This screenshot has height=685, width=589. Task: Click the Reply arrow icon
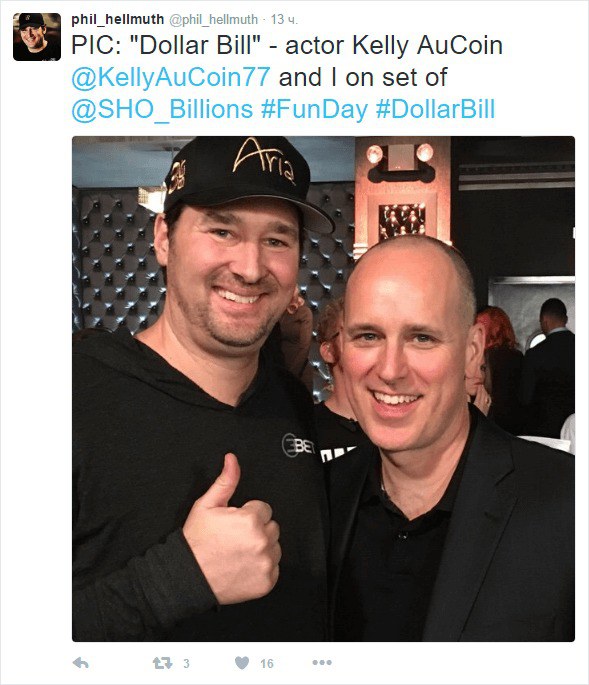80,663
